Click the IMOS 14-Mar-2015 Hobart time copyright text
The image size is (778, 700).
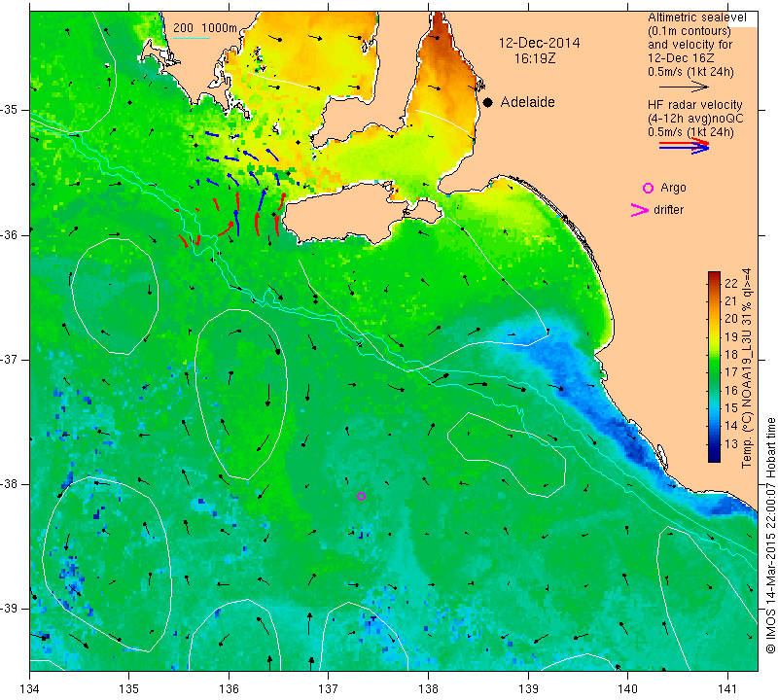coord(770,536)
